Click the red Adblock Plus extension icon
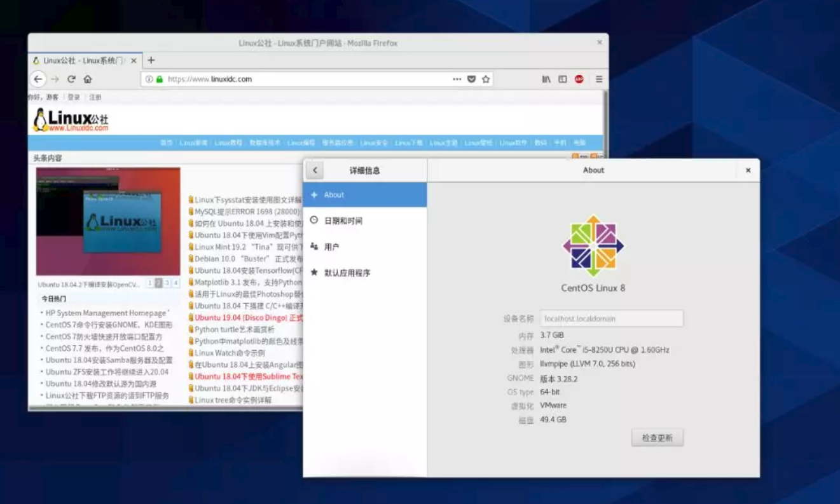Viewport: 840px width, 504px height. pyautogui.click(x=579, y=79)
